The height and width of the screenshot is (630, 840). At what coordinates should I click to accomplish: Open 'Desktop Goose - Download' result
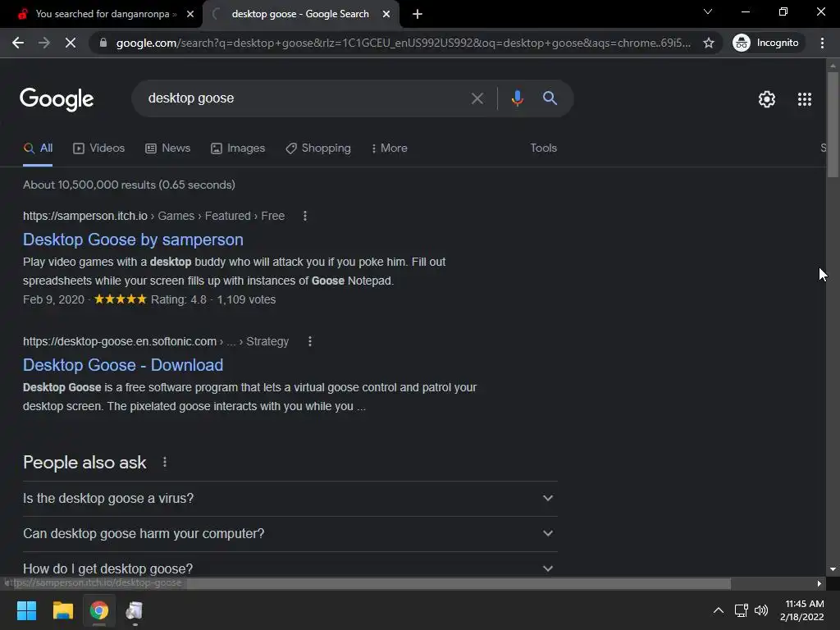(123, 365)
